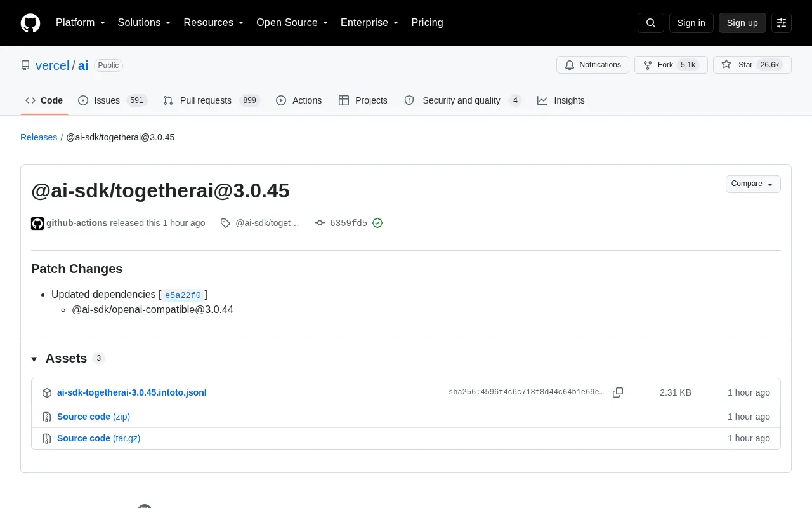
Task: View the Insights tab
Action: tap(561, 100)
